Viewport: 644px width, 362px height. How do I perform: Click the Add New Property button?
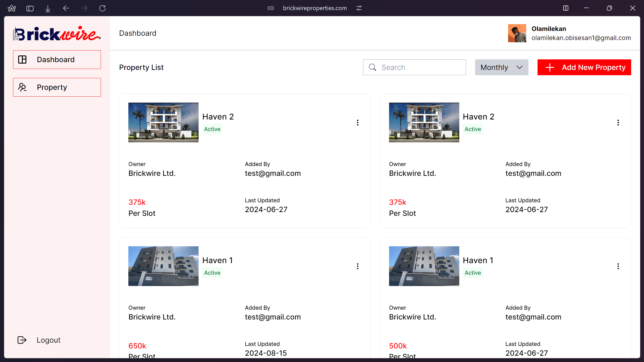tap(584, 67)
